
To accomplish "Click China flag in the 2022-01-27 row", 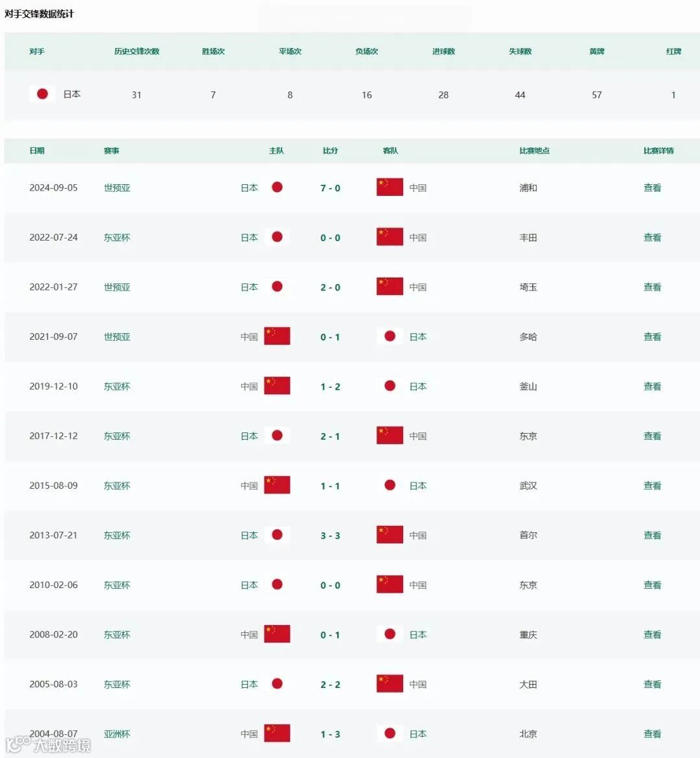I will tap(390, 287).
